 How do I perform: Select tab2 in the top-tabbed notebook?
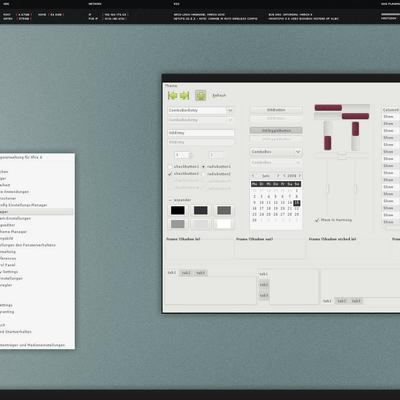coord(186,273)
